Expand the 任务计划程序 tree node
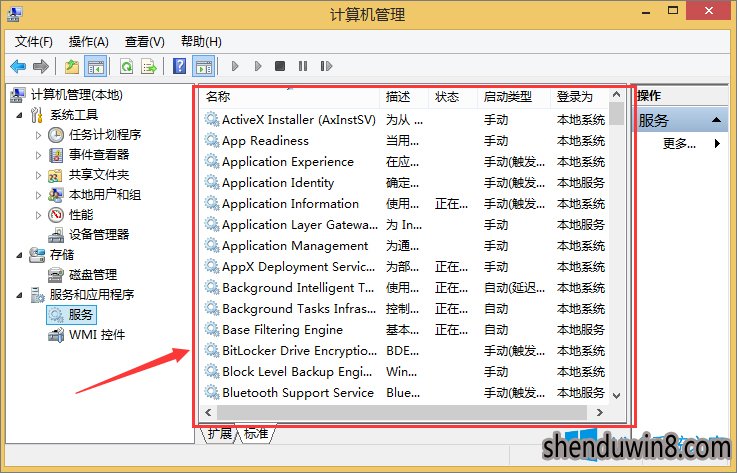 39,135
